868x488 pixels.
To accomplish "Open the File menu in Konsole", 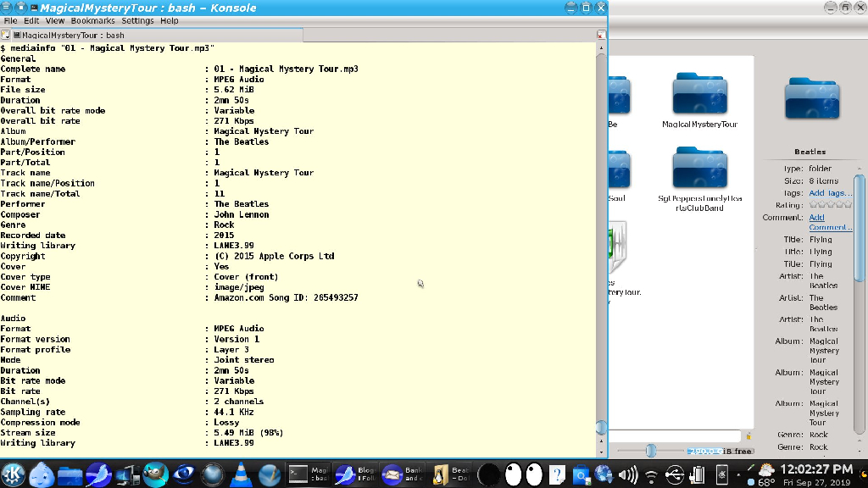I will click(10, 20).
